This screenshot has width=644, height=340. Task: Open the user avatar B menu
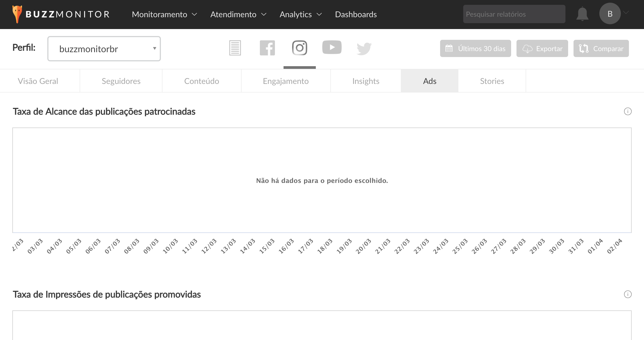click(x=610, y=14)
